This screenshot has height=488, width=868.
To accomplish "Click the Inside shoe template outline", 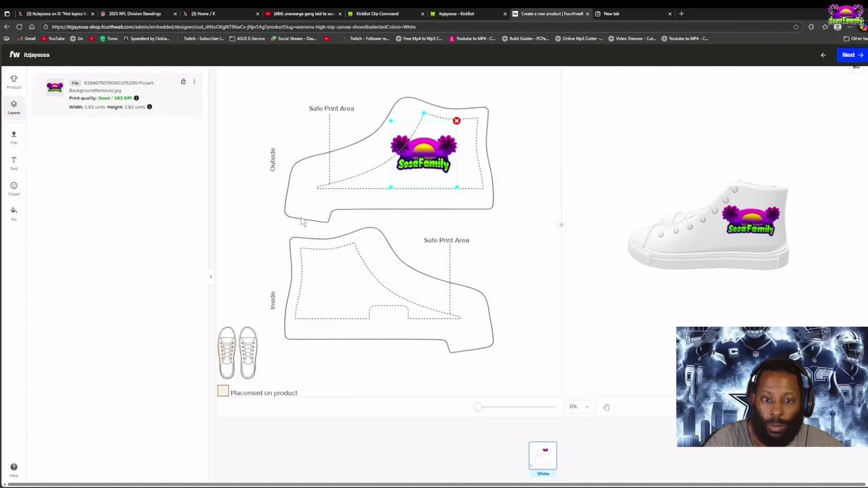I will point(389,289).
